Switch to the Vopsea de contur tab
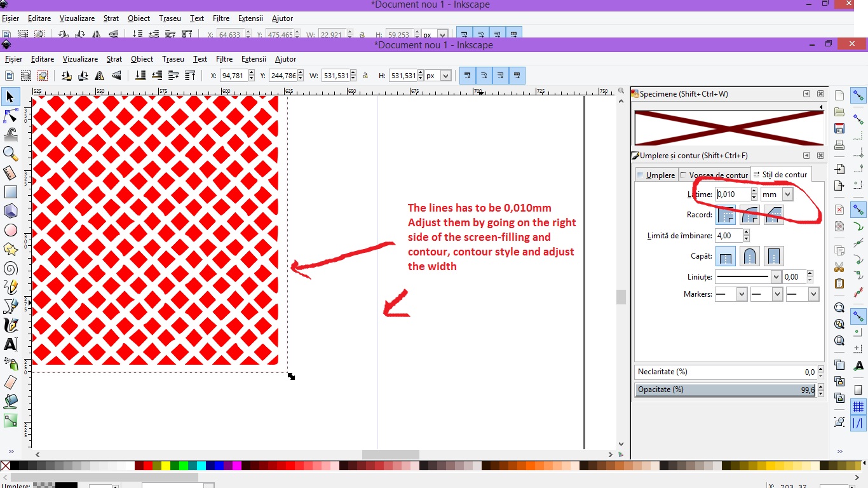 pos(714,175)
